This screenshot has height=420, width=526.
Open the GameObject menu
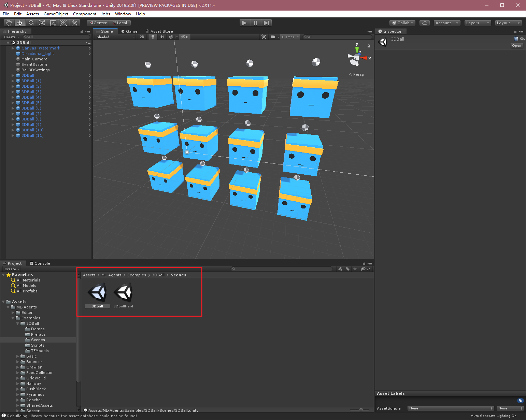pyautogui.click(x=56, y=14)
